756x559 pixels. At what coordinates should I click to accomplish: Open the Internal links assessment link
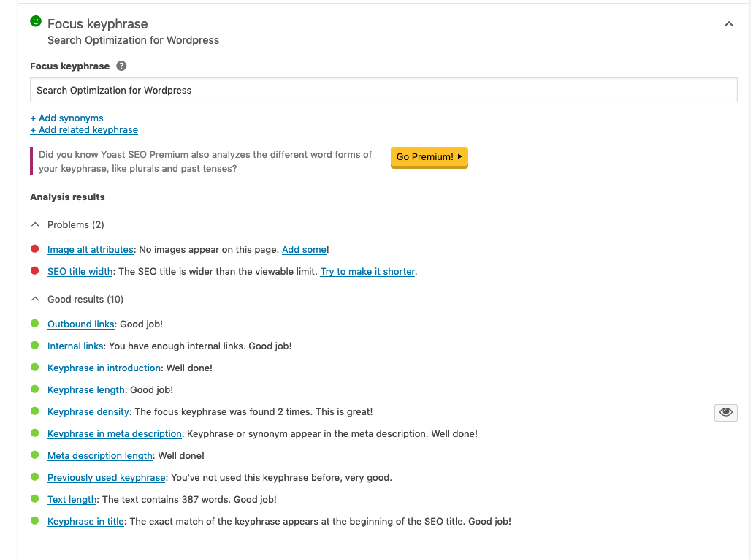pyautogui.click(x=75, y=346)
